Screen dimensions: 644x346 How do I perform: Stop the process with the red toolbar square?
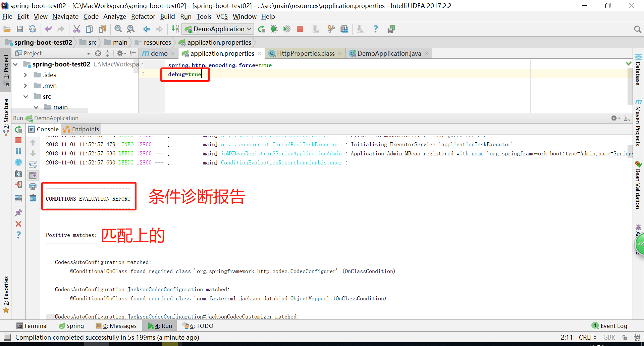click(x=300, y=29)
